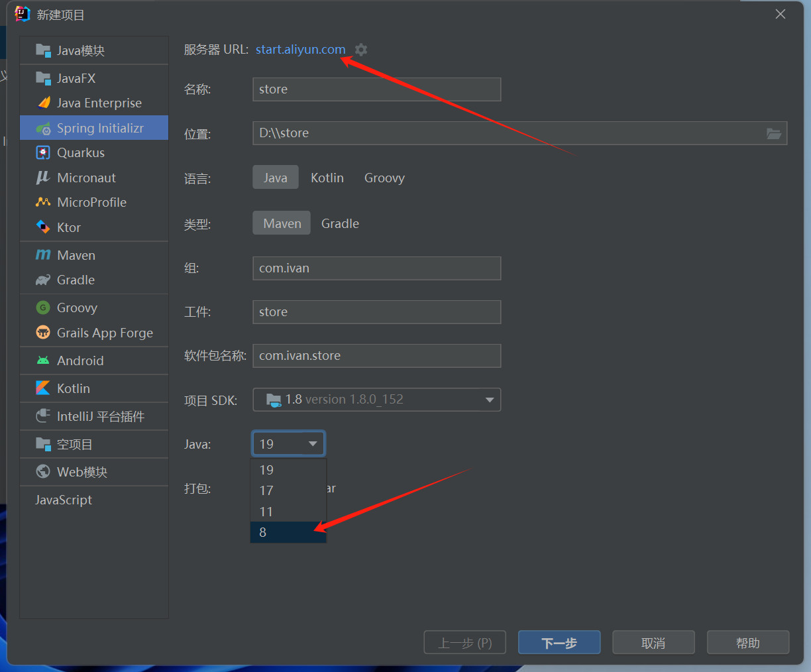Select JavaScript in project types list
This screenshot has height=672, width=811.
(94, 500)
